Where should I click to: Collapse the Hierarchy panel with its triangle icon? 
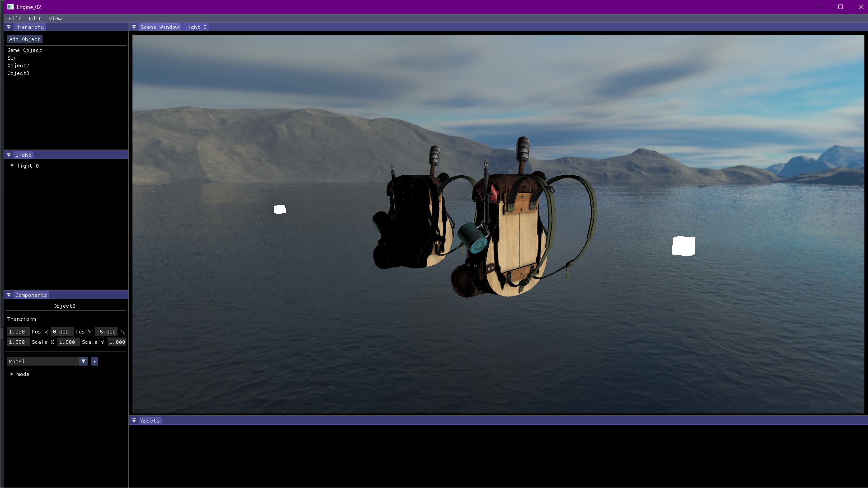pyautogui.click(x=9, y=27)
